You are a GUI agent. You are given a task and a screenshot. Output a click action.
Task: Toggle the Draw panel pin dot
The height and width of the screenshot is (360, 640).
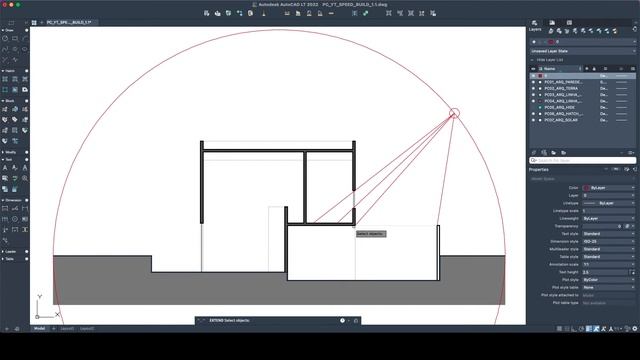(27, 30)
